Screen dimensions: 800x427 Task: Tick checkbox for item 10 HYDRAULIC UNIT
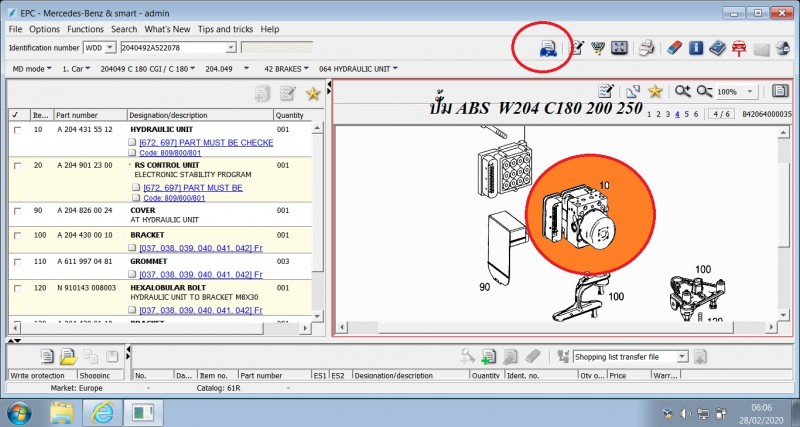point(17,130)
